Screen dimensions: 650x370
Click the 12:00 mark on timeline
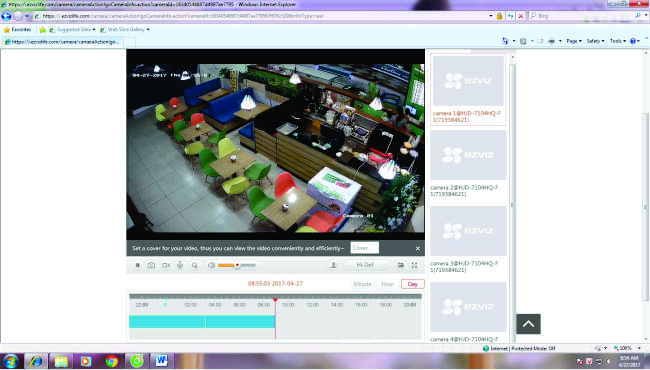coord(313,305)
